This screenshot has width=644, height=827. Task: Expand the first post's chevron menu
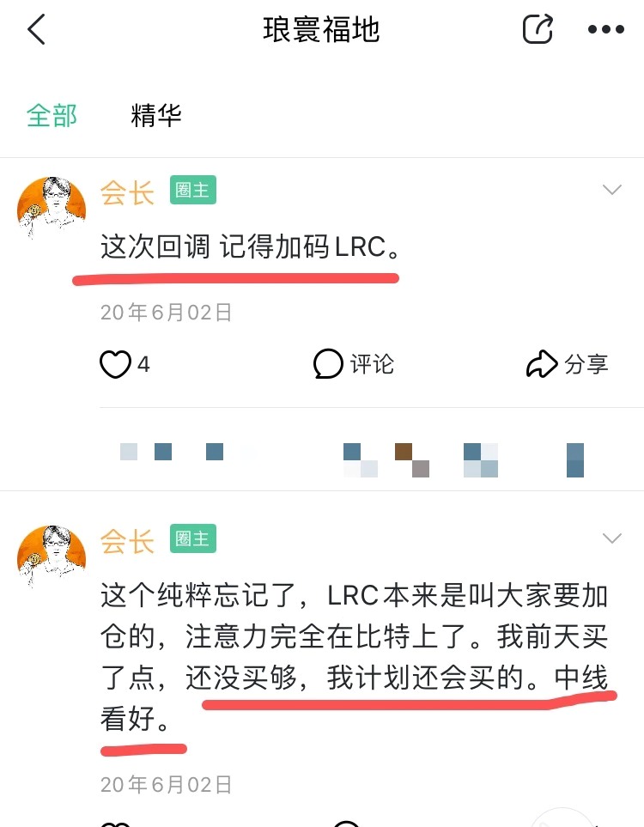[x=612, y=189]
